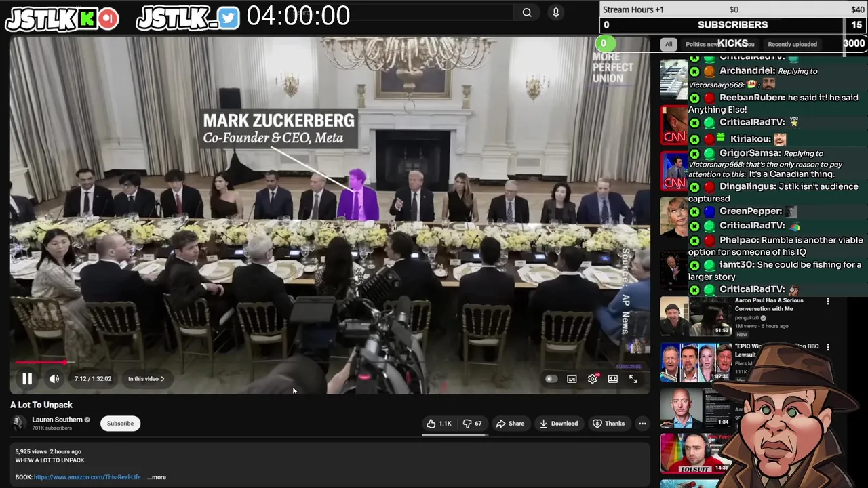
Task: Click the Phelpao username in chat
Action: pyautogui.click(x=738, y=241)
